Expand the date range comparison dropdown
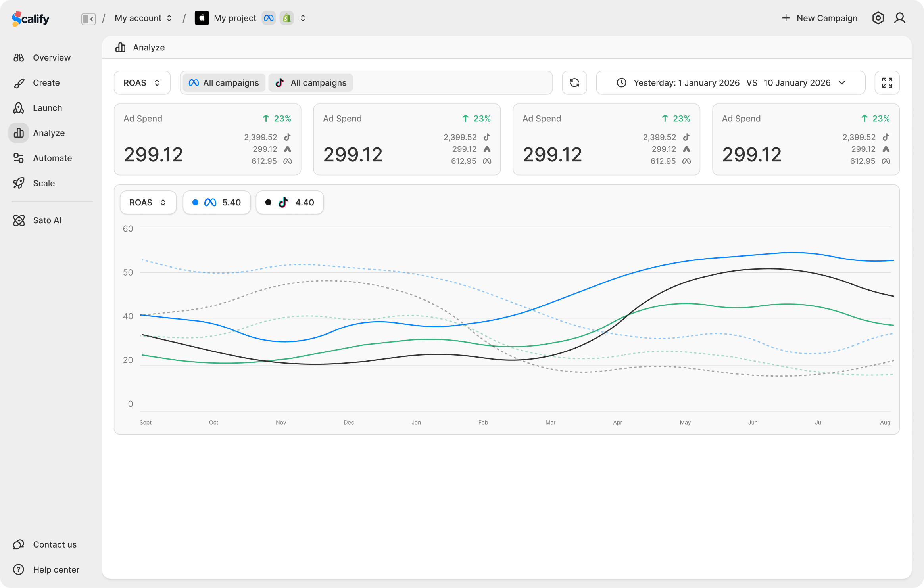 coord(842,83)
